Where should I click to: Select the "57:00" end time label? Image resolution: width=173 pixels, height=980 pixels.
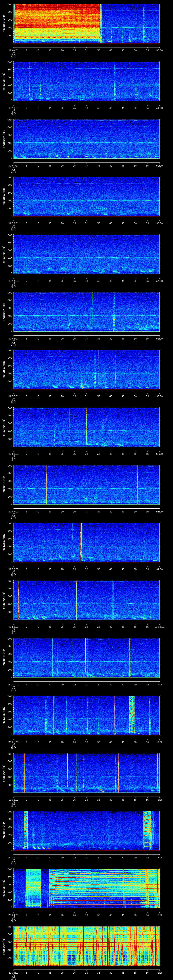tap(159, 454)
